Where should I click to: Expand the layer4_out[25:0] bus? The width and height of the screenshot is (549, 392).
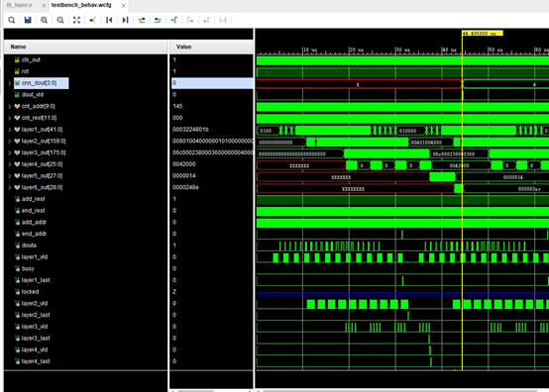click(x=10, y=164)
